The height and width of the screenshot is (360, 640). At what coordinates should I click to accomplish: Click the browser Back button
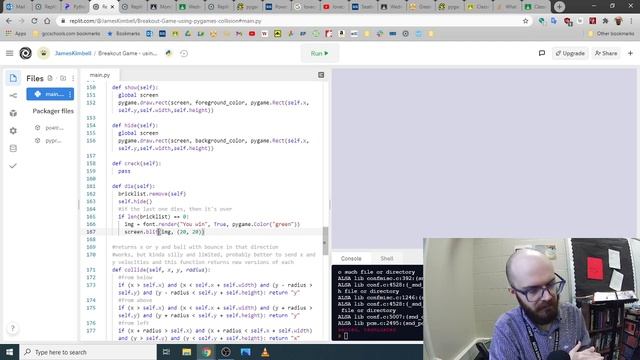pyautogui.click(x=9, y=21)
